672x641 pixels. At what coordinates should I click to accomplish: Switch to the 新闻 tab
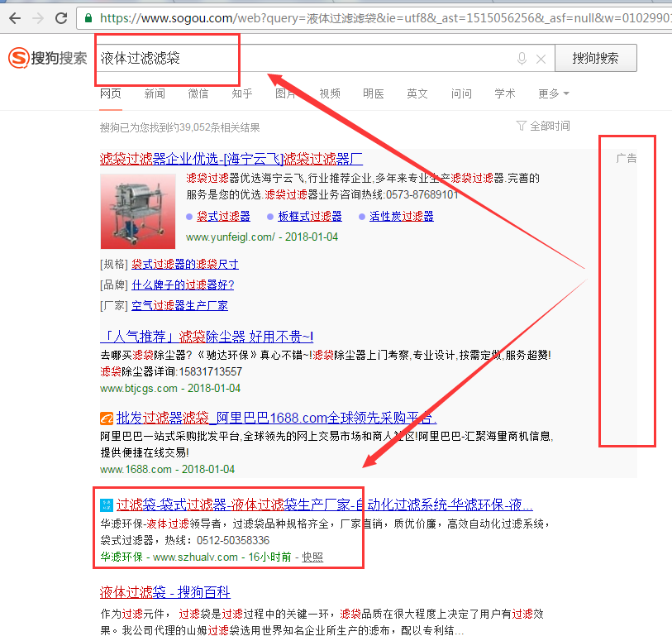click(155, 93)
